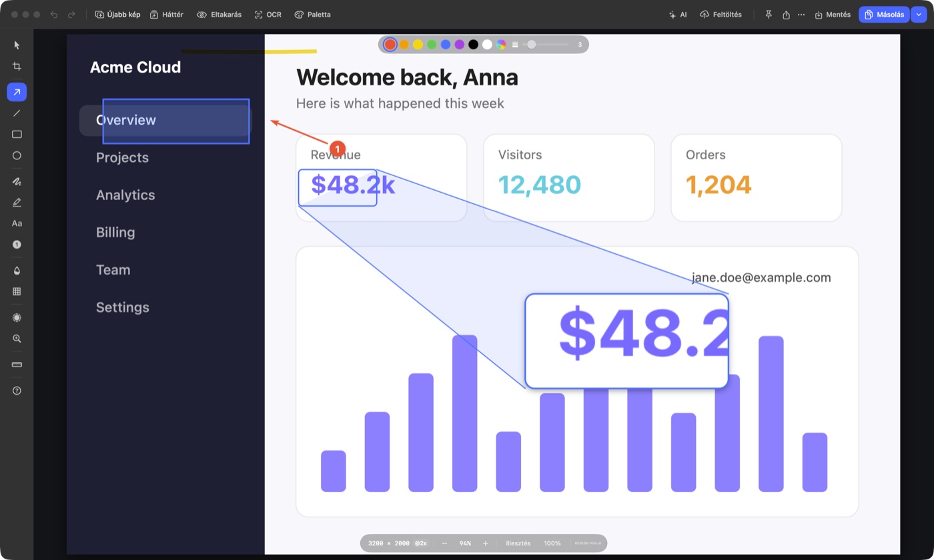The image size is (934, 560).
Task: Pin the window with pushpin icon
Action: 769,15
